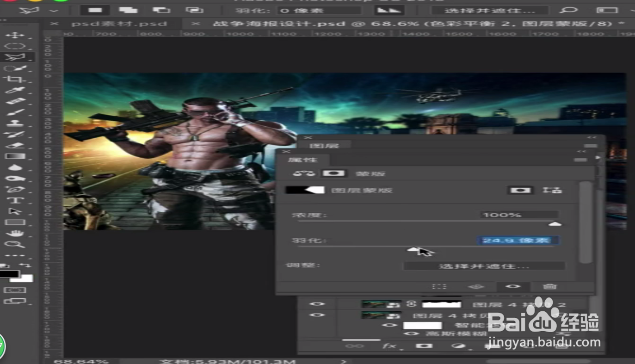
Task: Reset default foreground and background colors
Action: (5, 265)
